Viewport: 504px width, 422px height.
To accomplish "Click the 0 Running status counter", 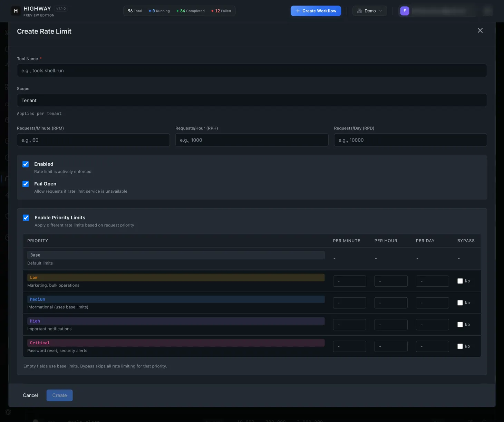I will click(x=159, y=11).
